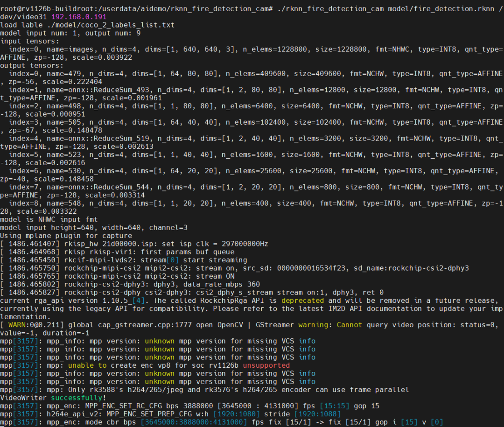Image resolution: width=504 pixels, height=427 pixels.
Task: Click the onnx::ReduceSum_544 tensor name
Action: coord(109,187)
